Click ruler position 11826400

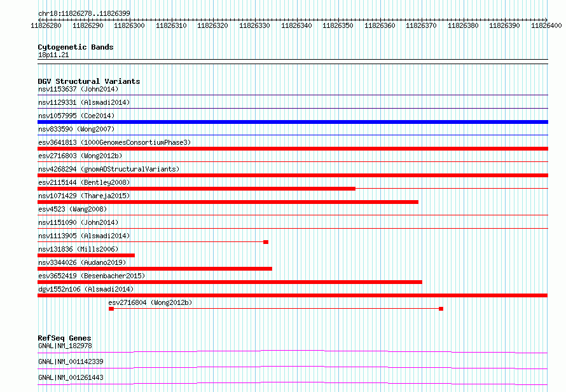(546, 25)
